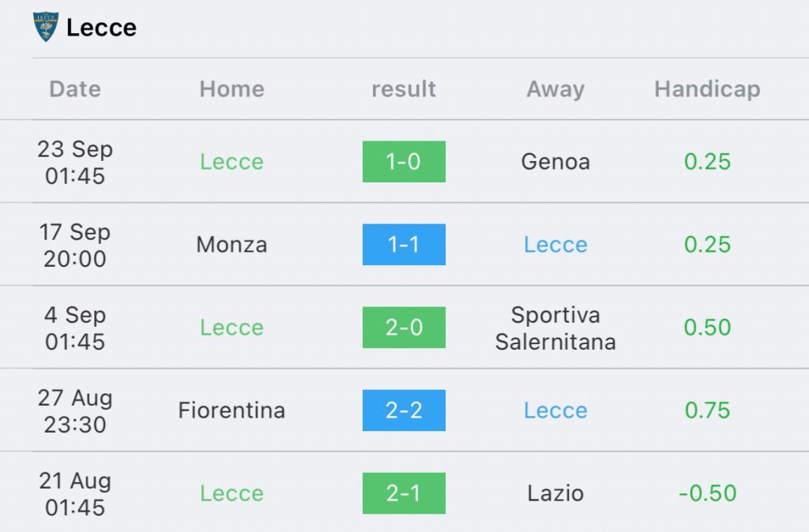Screen dimensions: 809x532
Task: Open the Monza team link
Action: click(x=231, y=245)
